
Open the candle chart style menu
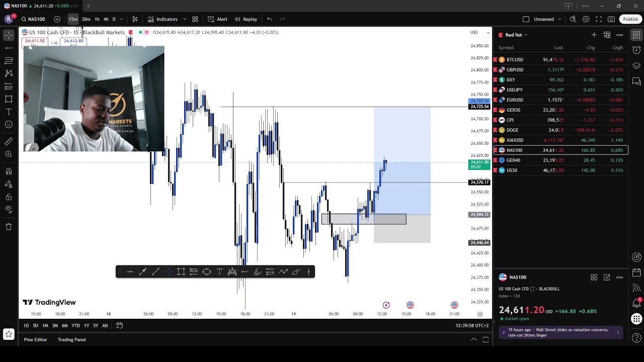tap(135, 19)
